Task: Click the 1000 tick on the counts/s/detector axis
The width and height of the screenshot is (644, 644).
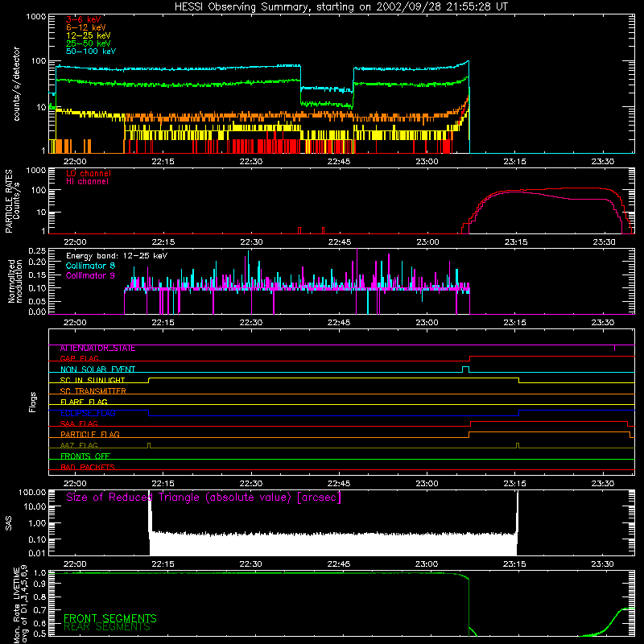Action: click(x=35, y=17)
